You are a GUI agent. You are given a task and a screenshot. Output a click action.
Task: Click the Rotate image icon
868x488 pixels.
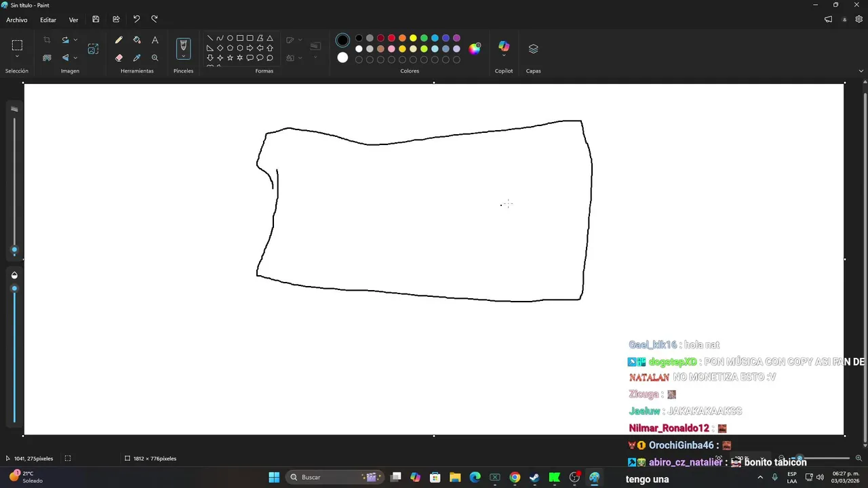[x=65, y=41]
